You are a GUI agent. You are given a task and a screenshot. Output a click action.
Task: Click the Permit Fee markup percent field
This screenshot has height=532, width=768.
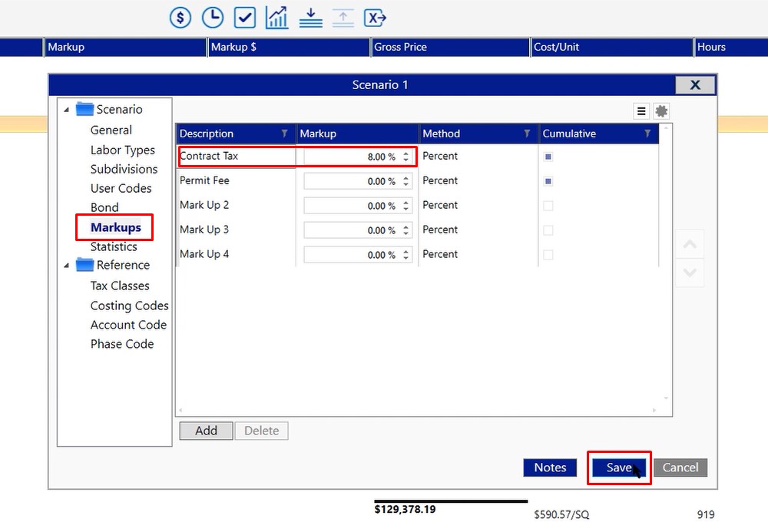(352, 181)
